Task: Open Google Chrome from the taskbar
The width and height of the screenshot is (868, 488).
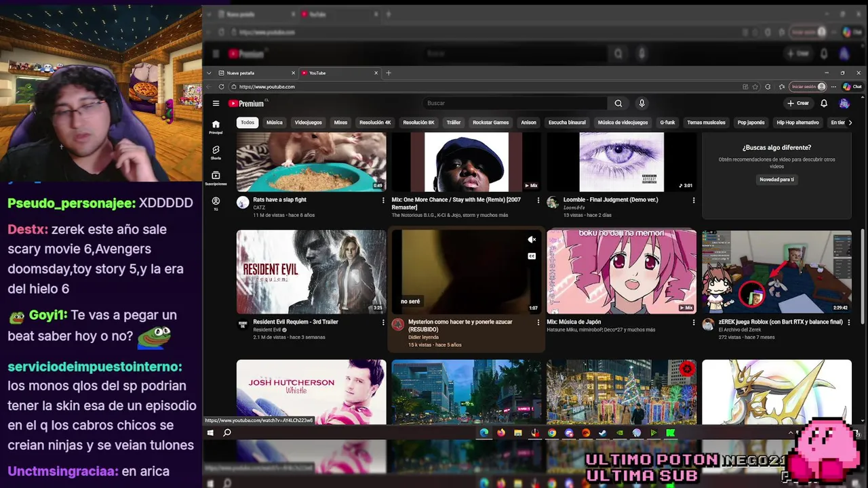Action: (552, 432)
